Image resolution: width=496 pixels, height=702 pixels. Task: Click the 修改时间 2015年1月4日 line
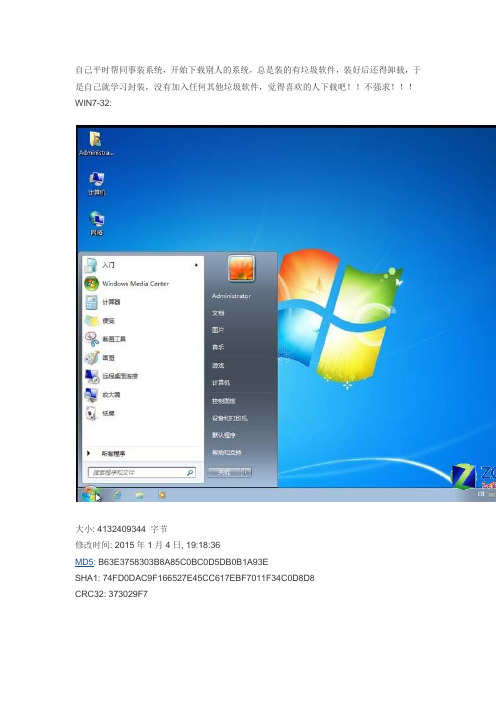click(x=147, y=545)
